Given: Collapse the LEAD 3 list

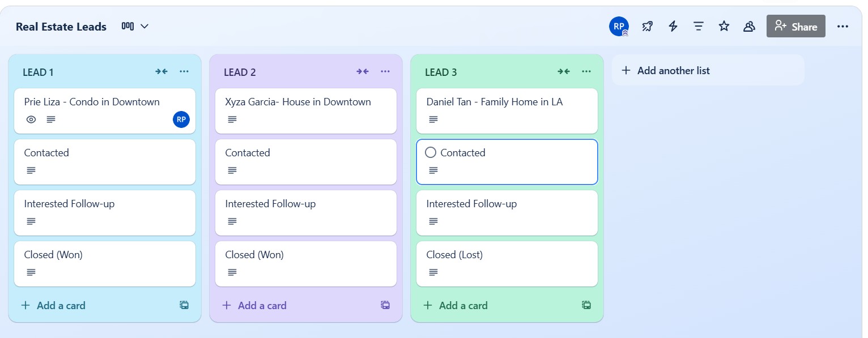Looking at the screenshot, I should click(x=564, y=71).
